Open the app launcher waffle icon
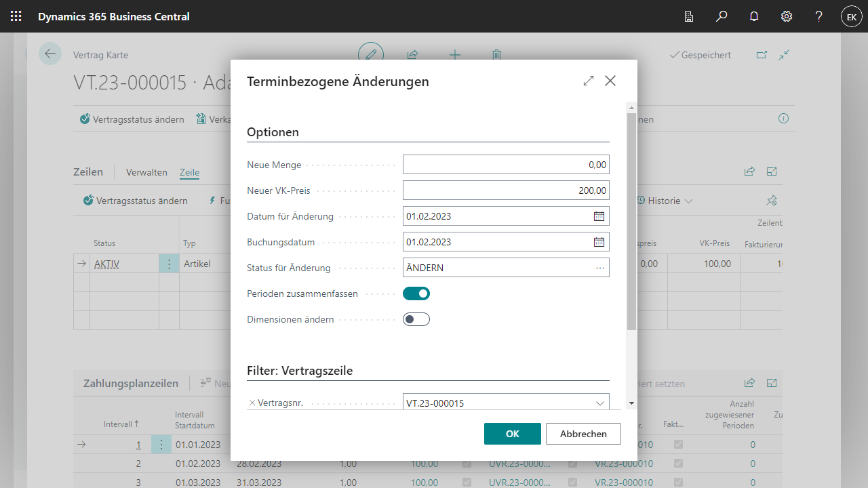 point(16,16)
